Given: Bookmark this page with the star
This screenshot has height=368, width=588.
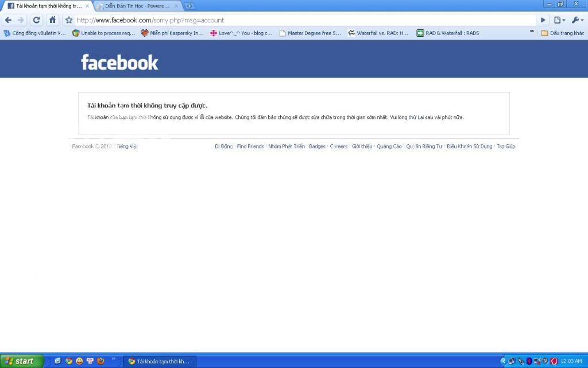Looking at the screenshot, I should [69, 20].
